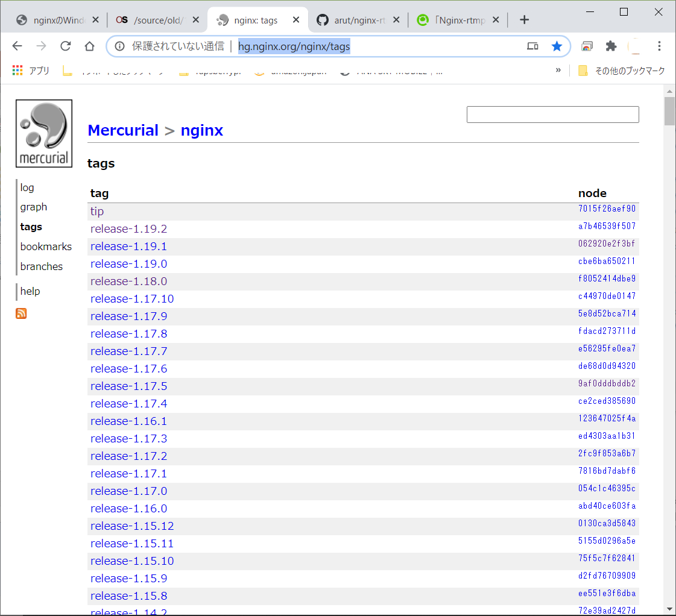Open the release-1.19.0 tag
The width and height of the screenshot is (676, 616).
pyautogui.click(x=128, y=263)
